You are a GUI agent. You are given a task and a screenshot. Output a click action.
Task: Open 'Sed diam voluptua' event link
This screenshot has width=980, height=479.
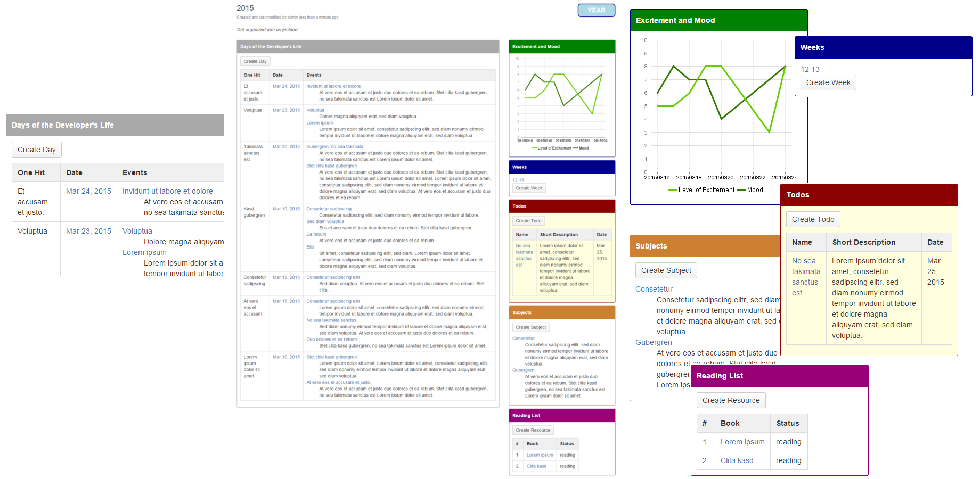(325, 221)
